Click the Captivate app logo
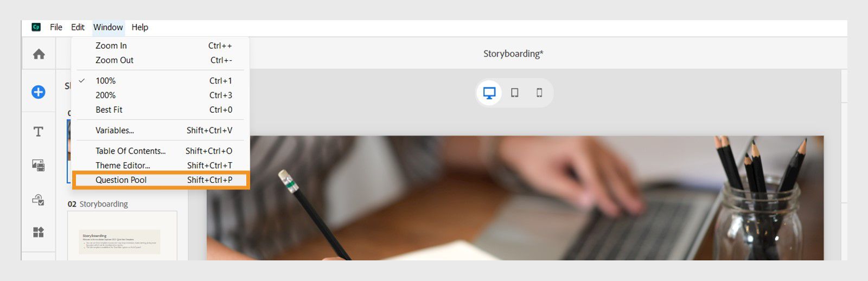This screenshot has height=281, width=868. point(36,27)
